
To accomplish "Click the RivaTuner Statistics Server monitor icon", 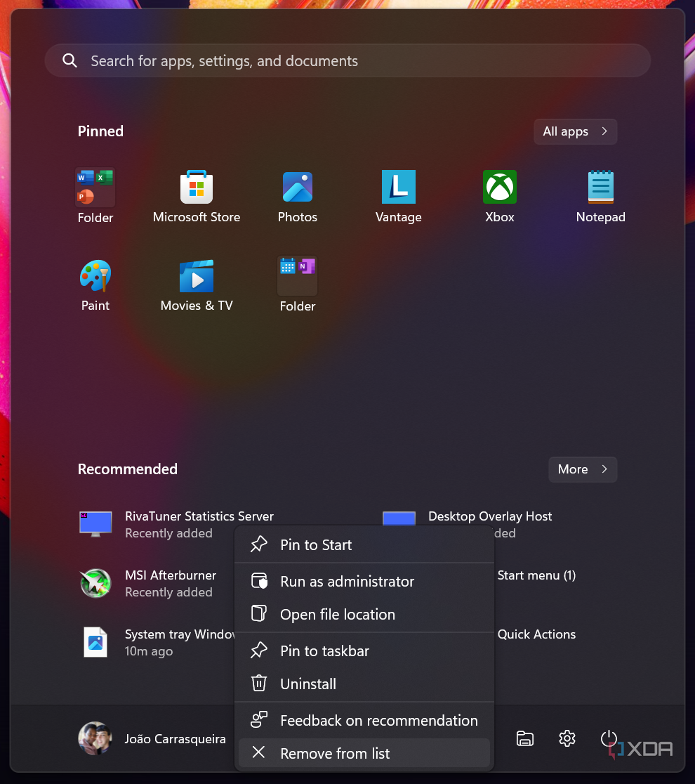I will [x=95, y=524].
